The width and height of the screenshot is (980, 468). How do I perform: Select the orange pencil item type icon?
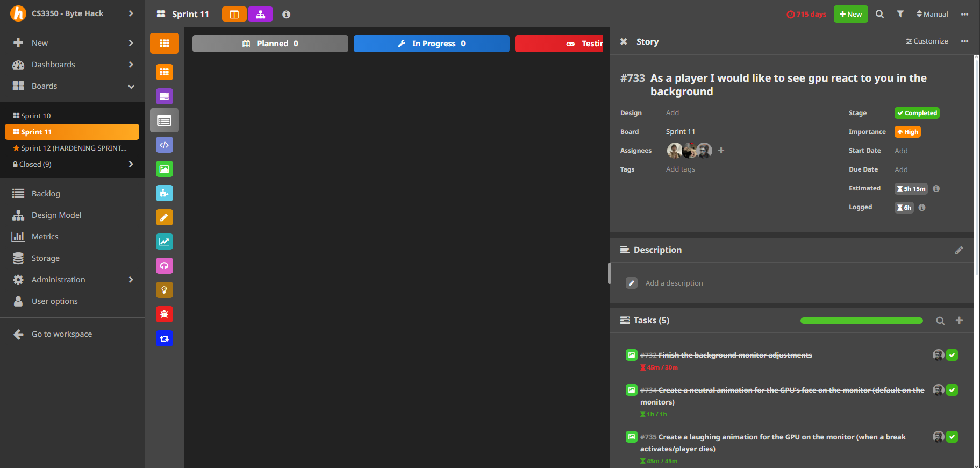(164, 217)
